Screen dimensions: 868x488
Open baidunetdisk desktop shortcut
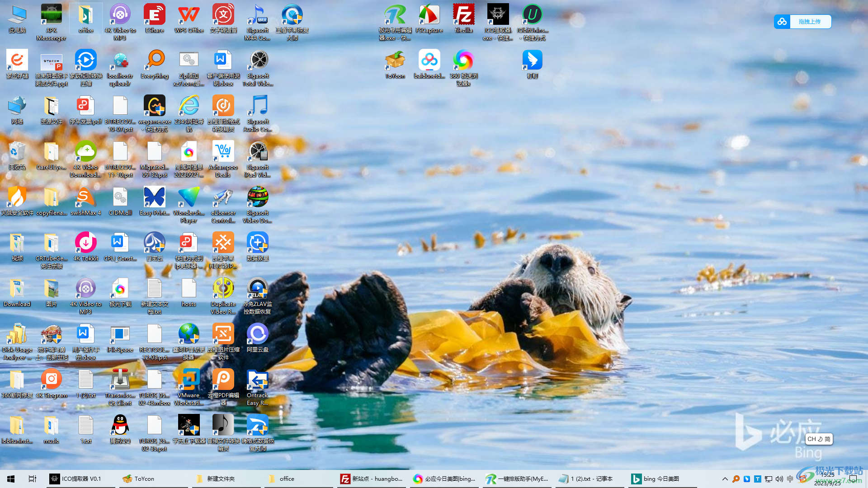[429, 64]
